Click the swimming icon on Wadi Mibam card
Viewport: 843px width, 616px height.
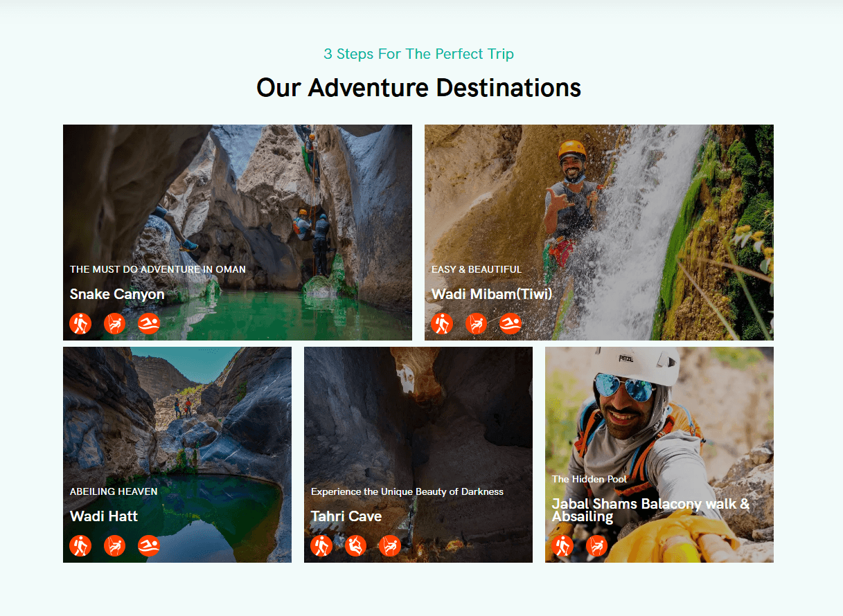[511, 323]
